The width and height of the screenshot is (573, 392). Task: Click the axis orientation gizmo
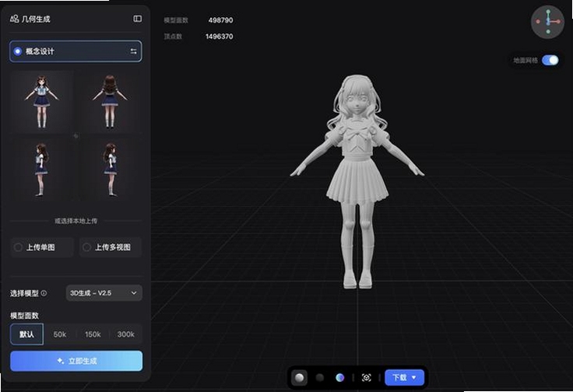pyautogui.click(x=548, y=23)
